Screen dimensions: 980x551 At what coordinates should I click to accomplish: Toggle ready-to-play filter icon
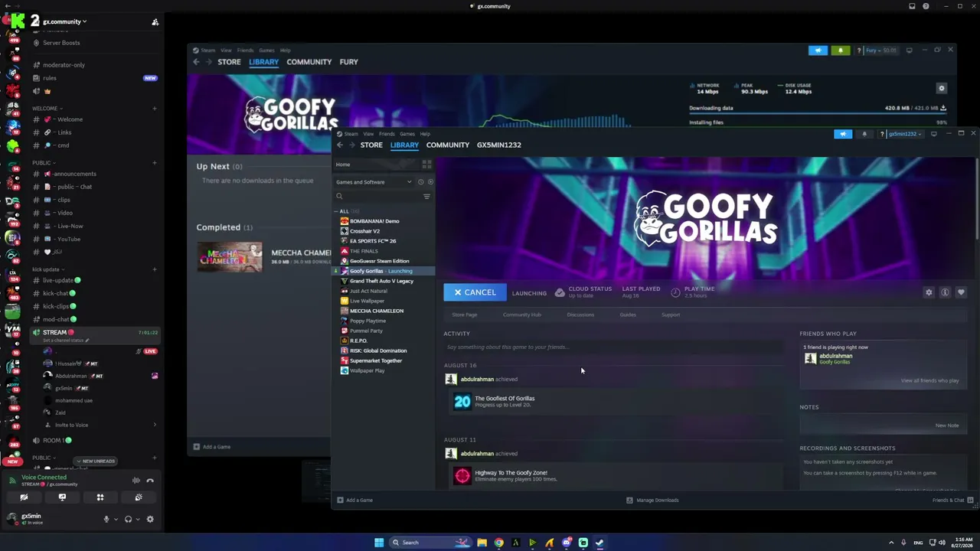(430, 182)
